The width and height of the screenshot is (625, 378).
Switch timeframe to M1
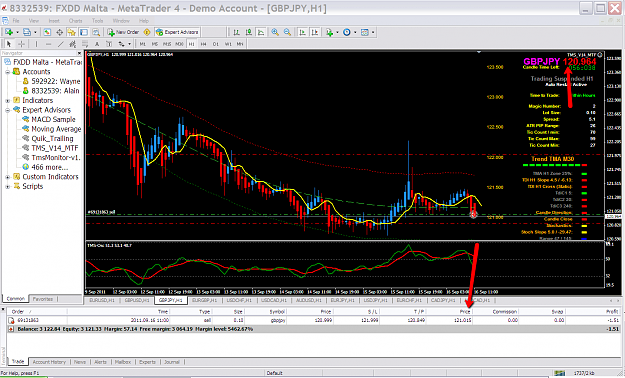pyautogui.click(x=143, y=44)
